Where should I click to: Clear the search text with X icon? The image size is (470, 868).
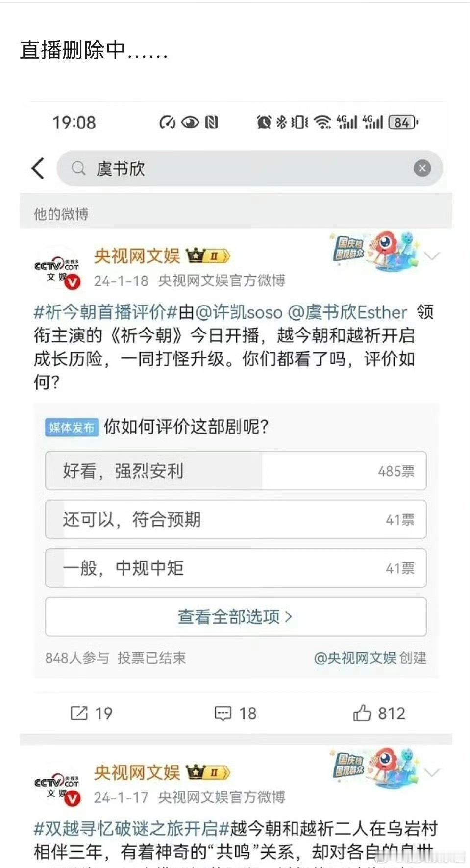[422, 168]
